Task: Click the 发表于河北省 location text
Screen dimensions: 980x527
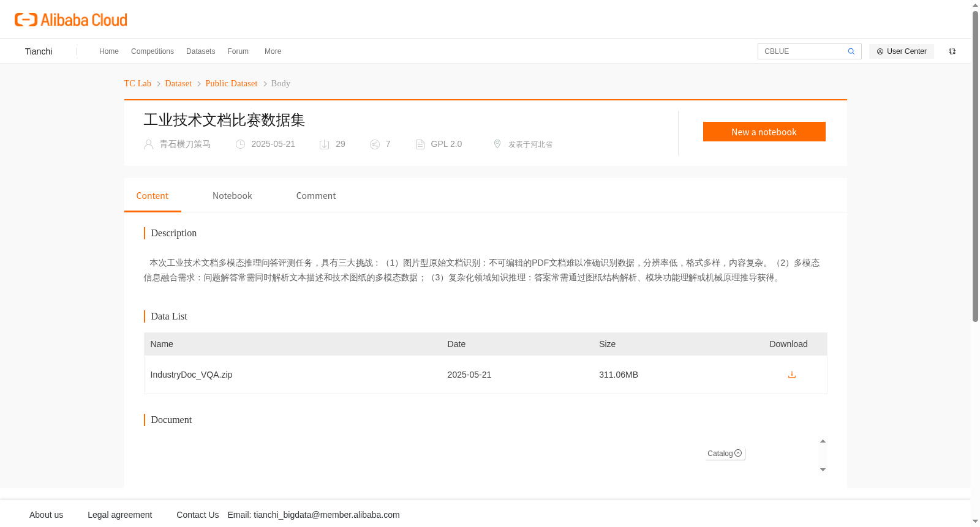Action: pos(530,144)
